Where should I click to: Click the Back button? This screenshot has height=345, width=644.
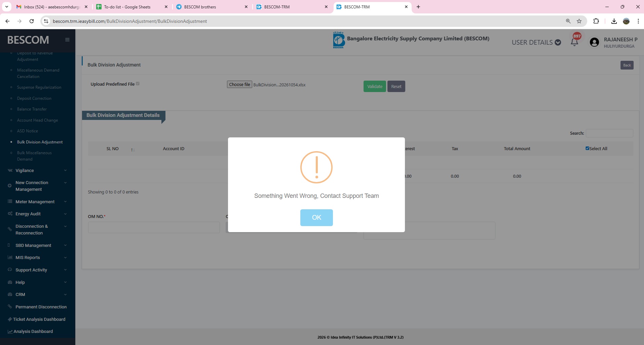pos(627,65)
